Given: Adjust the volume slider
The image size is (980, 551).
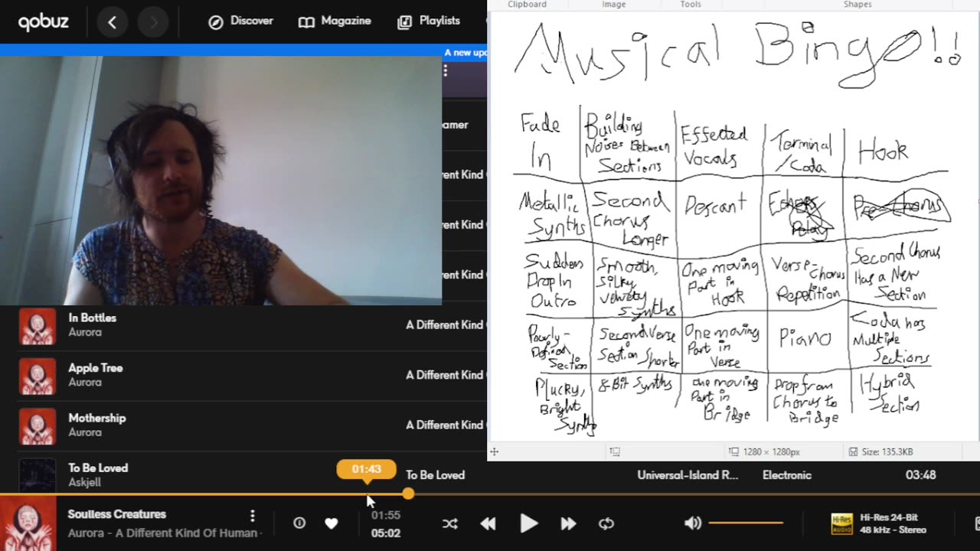Looking at the screenshot, I should (x=746, y=523).
